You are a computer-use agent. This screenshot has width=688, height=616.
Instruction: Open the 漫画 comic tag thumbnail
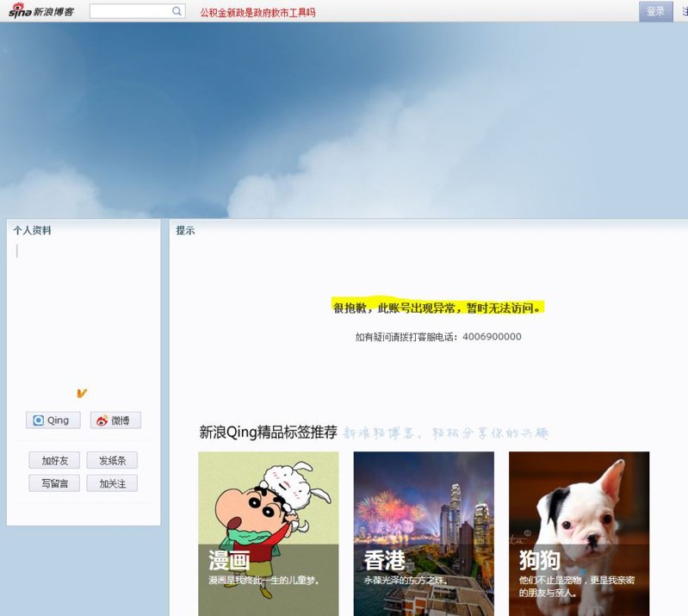coord(268,533)
